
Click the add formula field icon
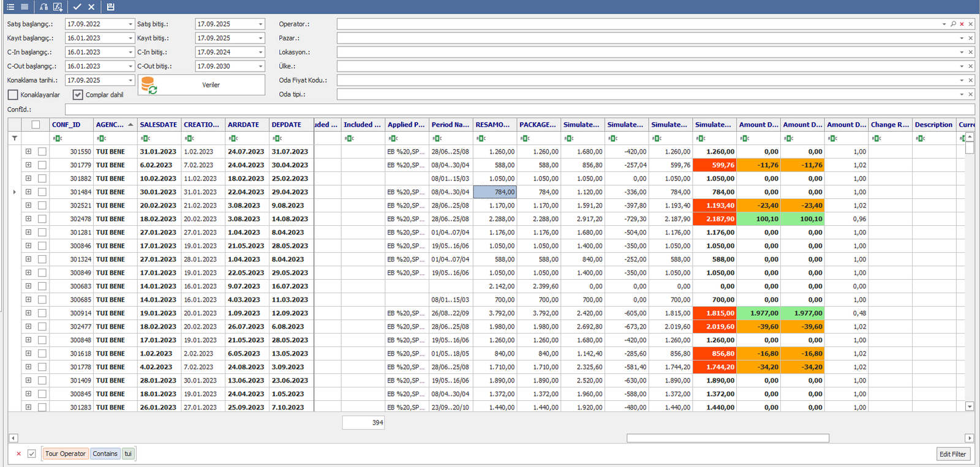pyautogui.click(x=58, y=7)
